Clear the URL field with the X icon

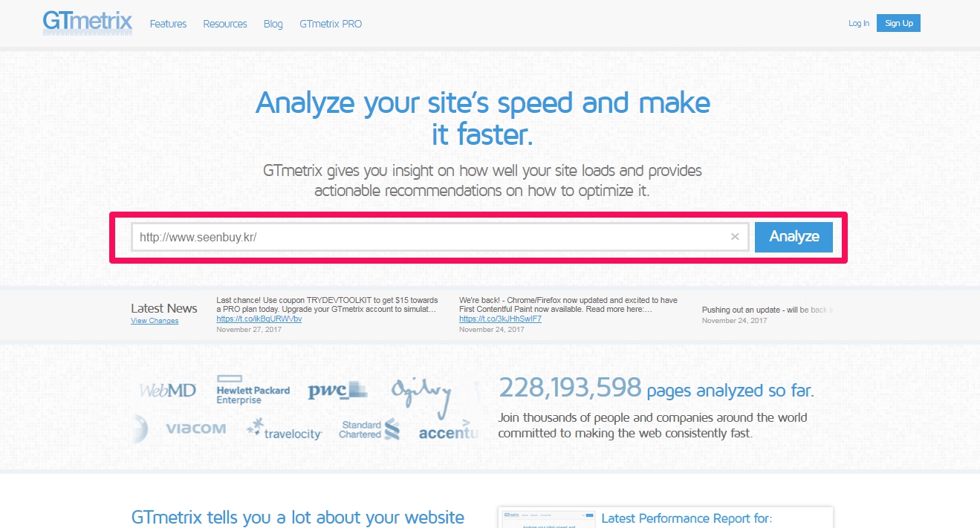pyautogui.click(x=735, y=237)
